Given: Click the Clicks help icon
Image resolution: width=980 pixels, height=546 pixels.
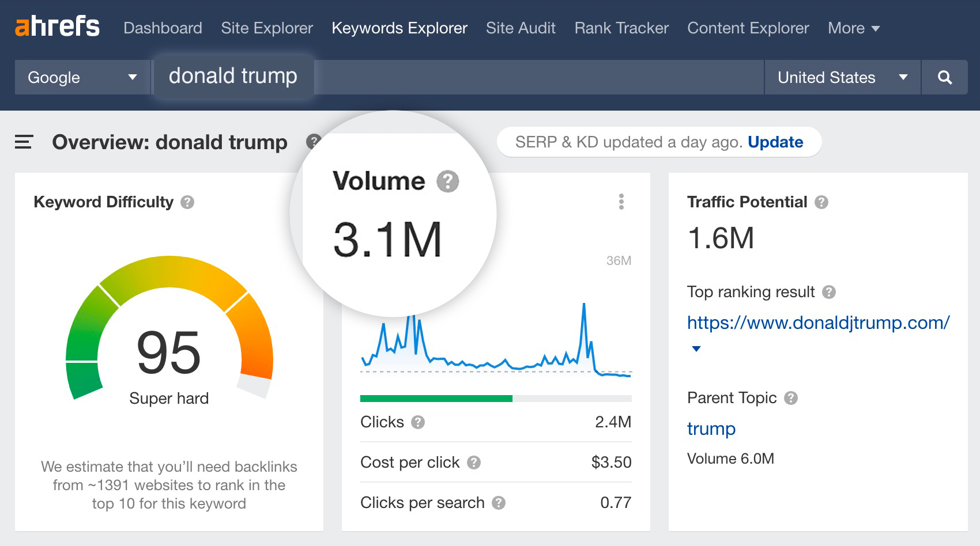Looking at the screenshot, I should [419, 422].
